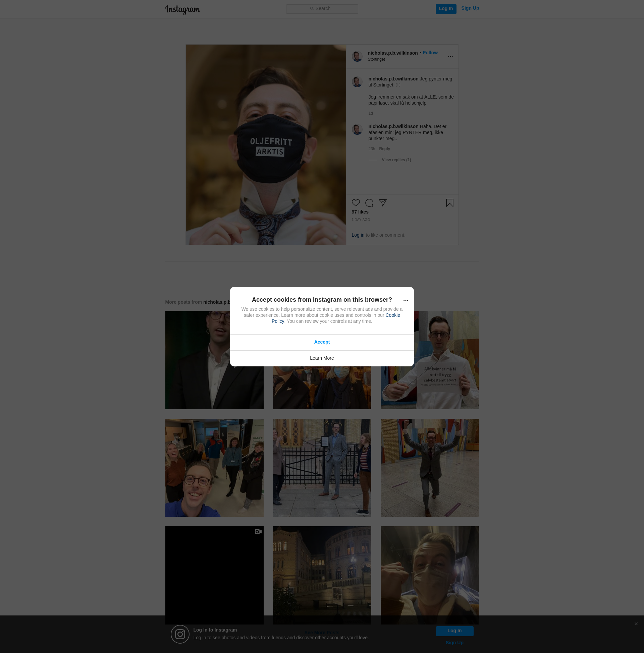Click the 'Log In to Instagram' banner heading
The image size is (644, 653).
[x=215, y=630]
